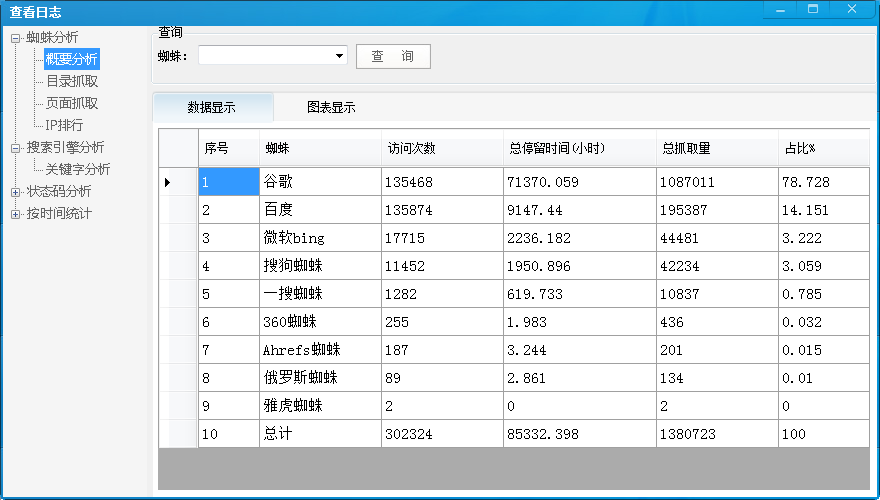Select the selected 序号 1 cell
The height and width of the screenshot is (500, 880).
[229, 182]
